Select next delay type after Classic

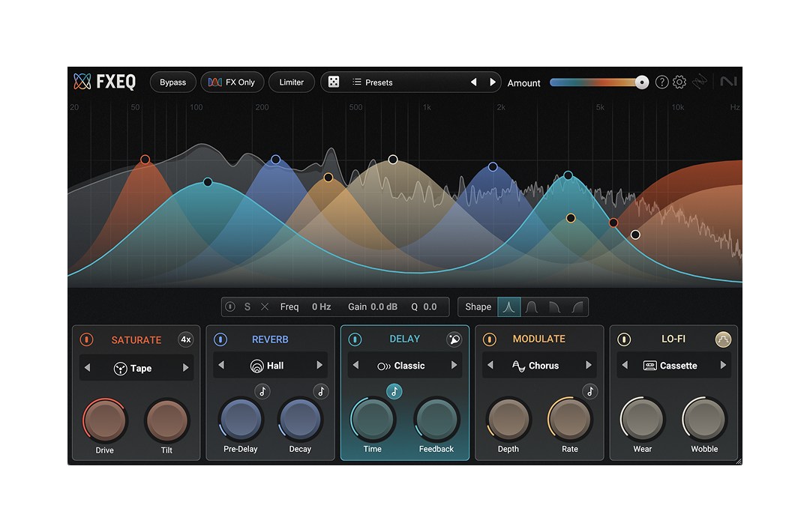pyautogui.click(x=454, y=365)
